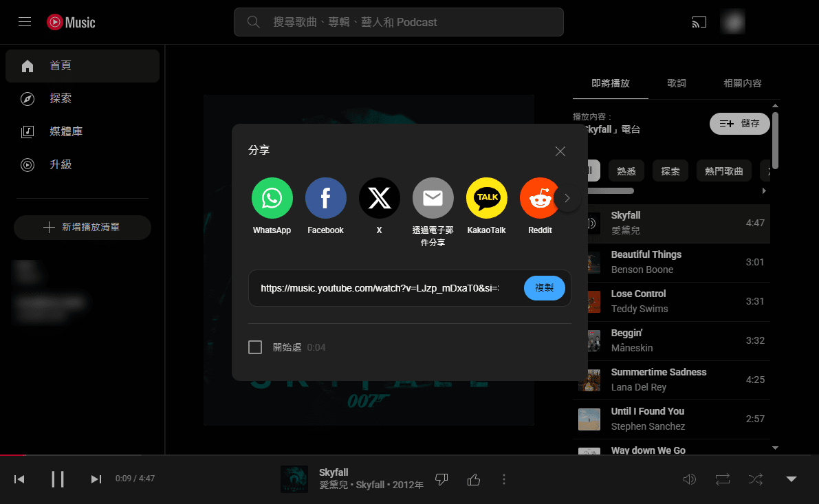Show more share options arrow
The width and height of the screenshot is (819, 504).
coord(567,198)
